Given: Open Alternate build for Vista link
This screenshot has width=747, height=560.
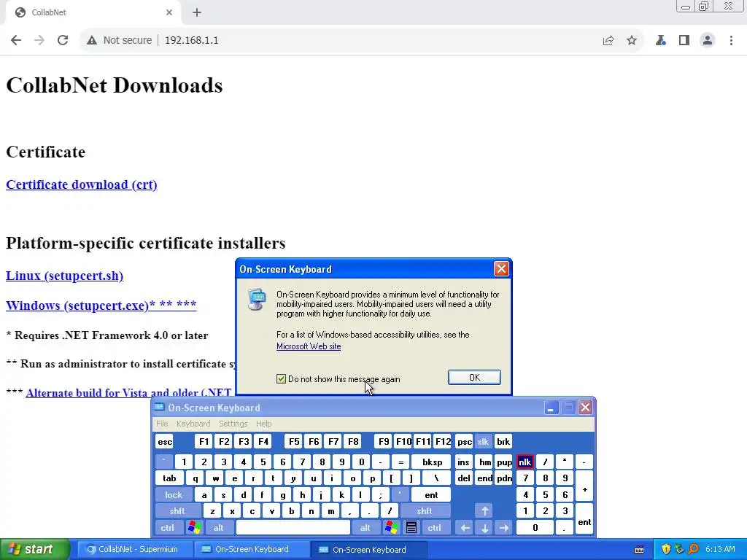Looking at the screenshot, I should coord(128,393).
